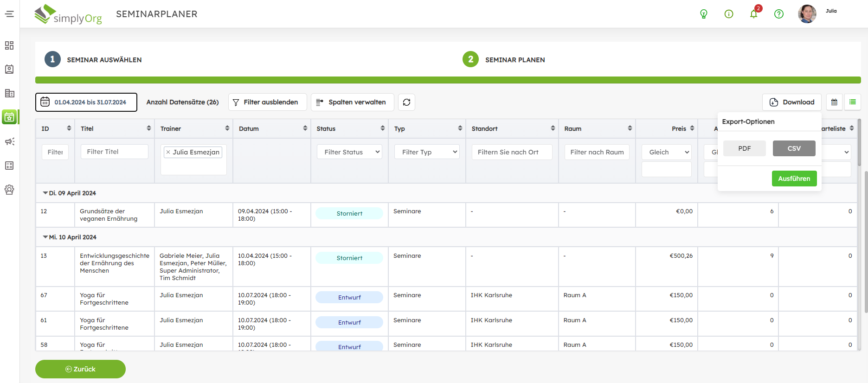Screen dimensions: 868x383
Task: Open the hamburger menu in the top bar
Action: tap(9, 14)
